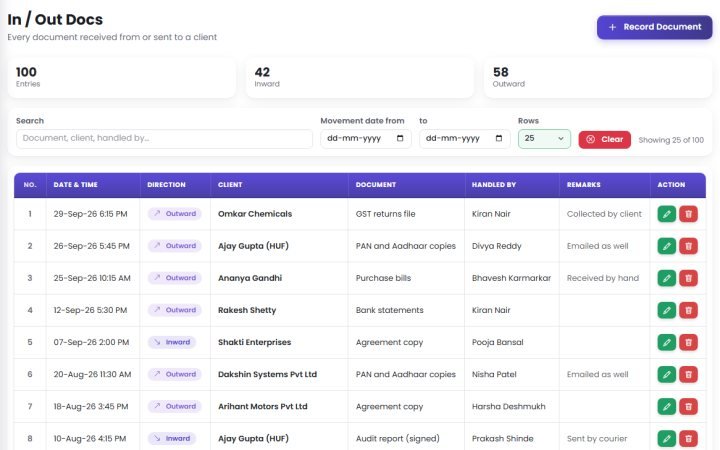Click the Movement date from field
This screenshot has width=720, height=450.
click(366, 139)
